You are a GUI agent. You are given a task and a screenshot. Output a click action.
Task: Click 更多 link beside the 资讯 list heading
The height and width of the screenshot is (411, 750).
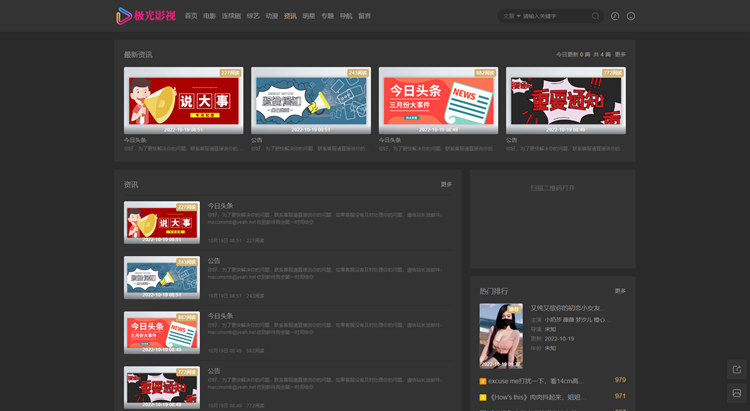point(446,184)
